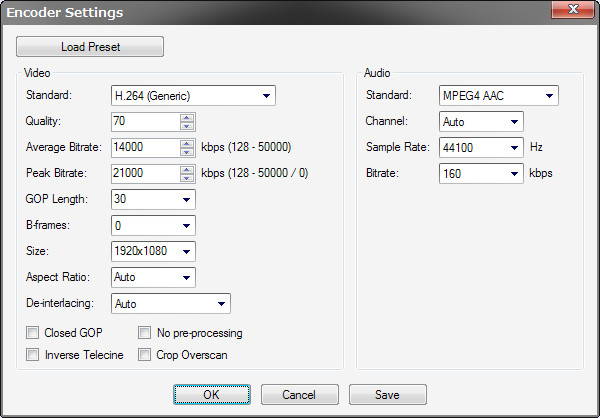Click inside the Average Bitrate field
The width and height of the screenshot is (600, 418).
click(x=145, y=148)
